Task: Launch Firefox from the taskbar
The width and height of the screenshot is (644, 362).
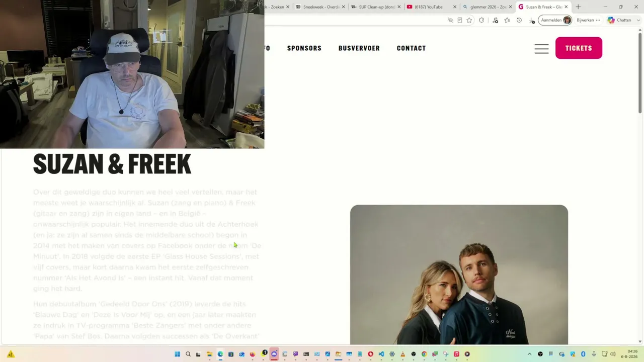Action: coord(253,354)
